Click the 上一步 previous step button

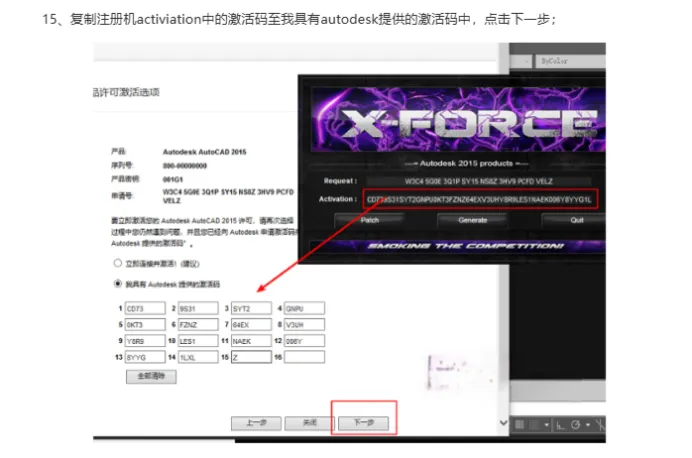click(256, 423)
